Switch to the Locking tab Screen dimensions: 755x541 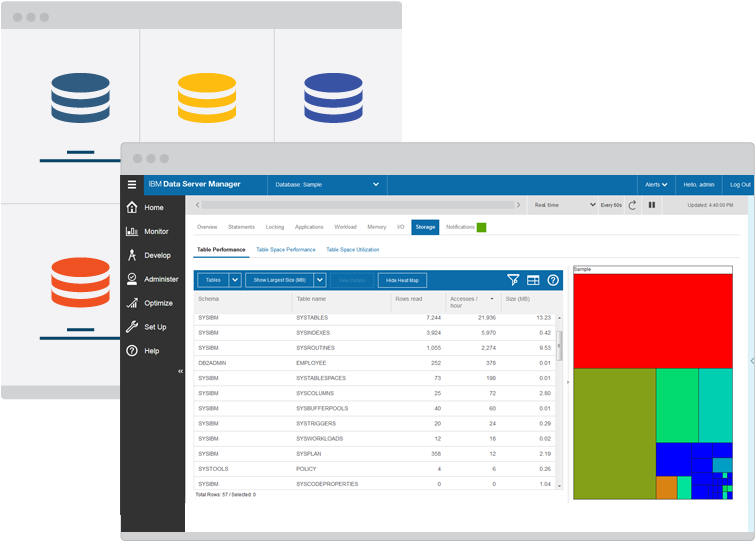click(275, 227)
